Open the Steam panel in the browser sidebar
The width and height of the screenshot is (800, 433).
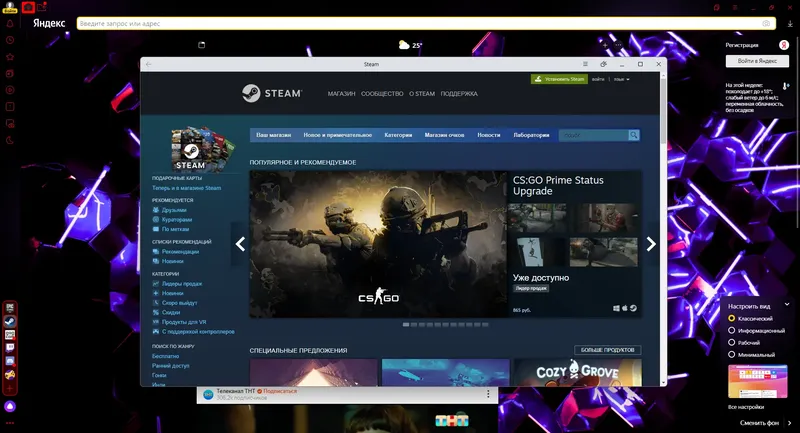(x=10, y=321)
